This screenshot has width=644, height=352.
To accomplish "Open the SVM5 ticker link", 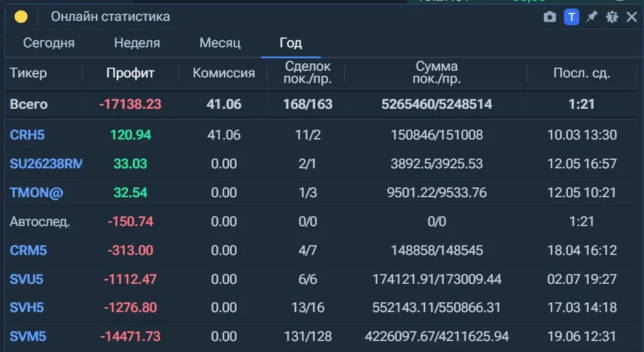I will [28, 337].
